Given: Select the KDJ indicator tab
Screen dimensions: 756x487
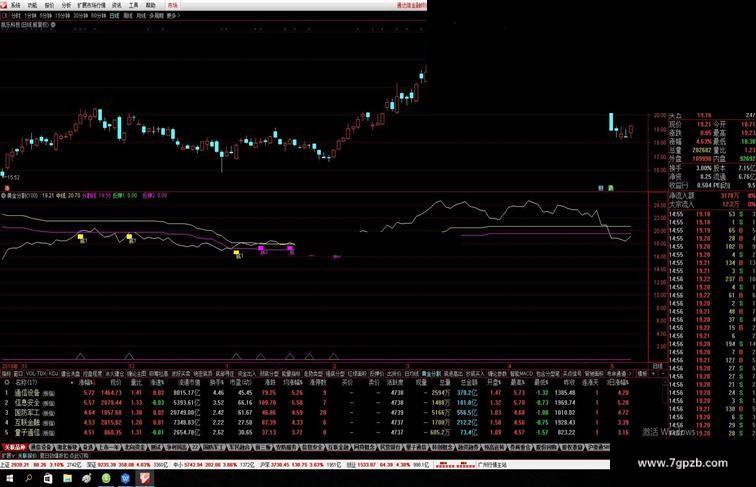Looking at the screenshot, I should pos(53,373).
